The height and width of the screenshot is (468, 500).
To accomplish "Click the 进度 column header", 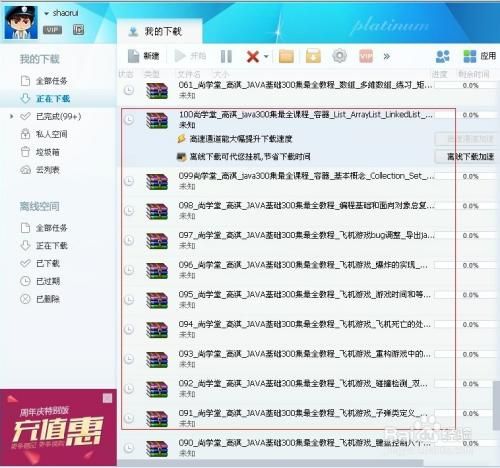I will pyautogui.click(x=439, y=74).
